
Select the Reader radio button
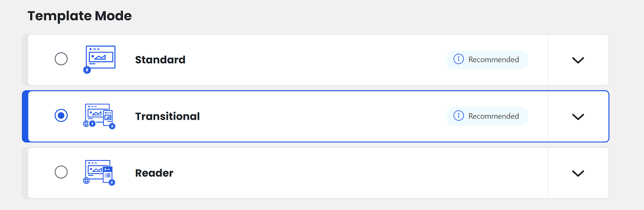point(61,172)
